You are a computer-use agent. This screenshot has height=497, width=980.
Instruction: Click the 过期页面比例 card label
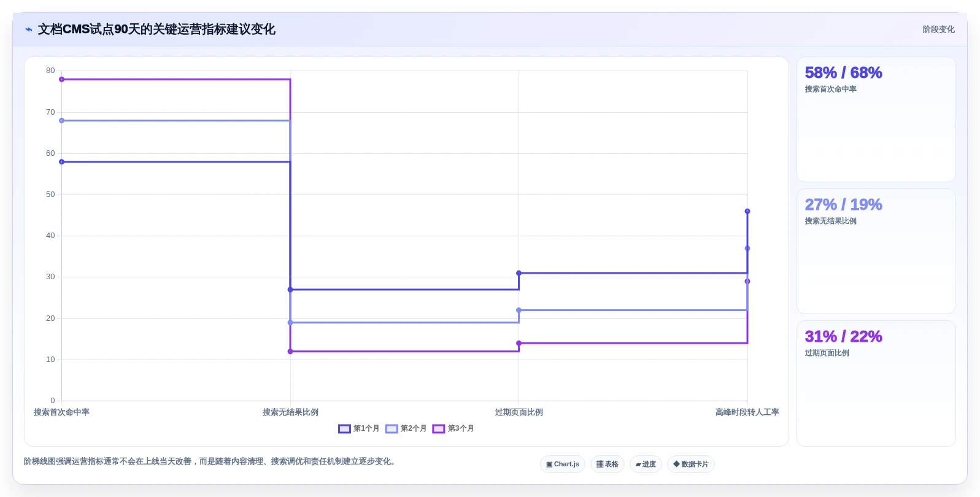tap(827, 353)
